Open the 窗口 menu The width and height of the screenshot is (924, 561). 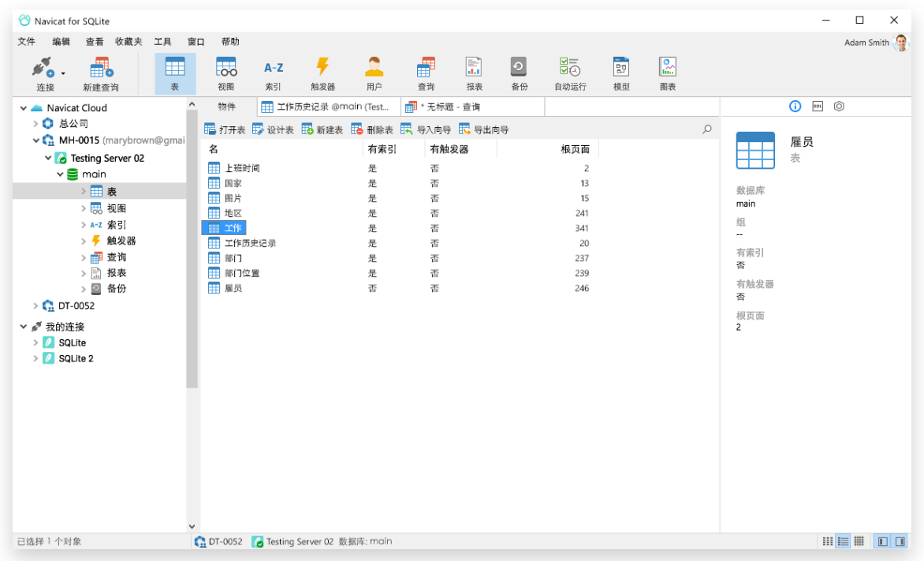(x=196, y=41)
